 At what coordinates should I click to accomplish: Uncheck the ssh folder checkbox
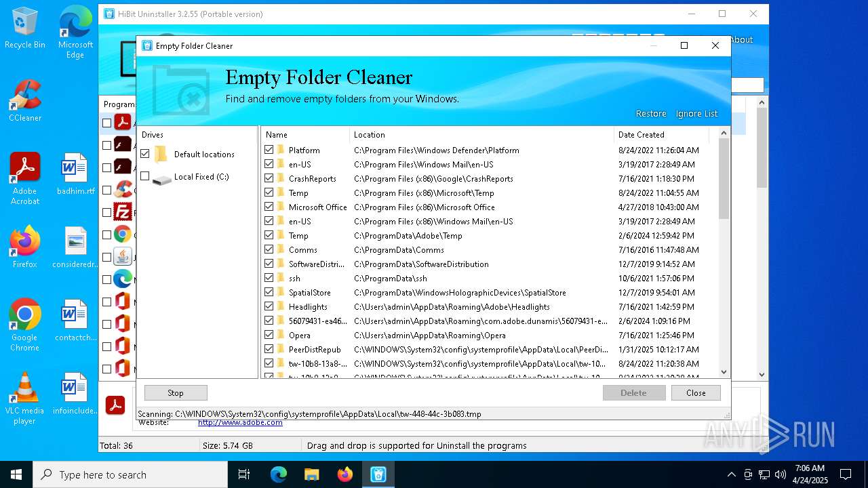click(x=269, y=278)
